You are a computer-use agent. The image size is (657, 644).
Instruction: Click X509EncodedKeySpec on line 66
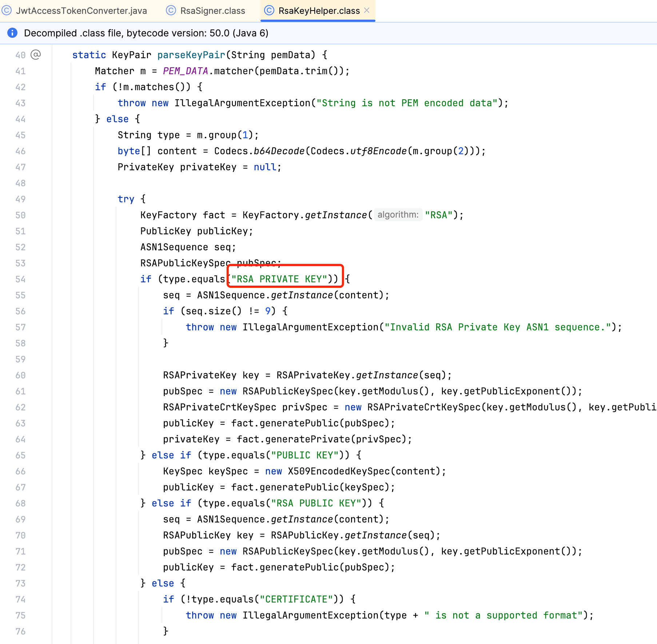click(339, 471)
